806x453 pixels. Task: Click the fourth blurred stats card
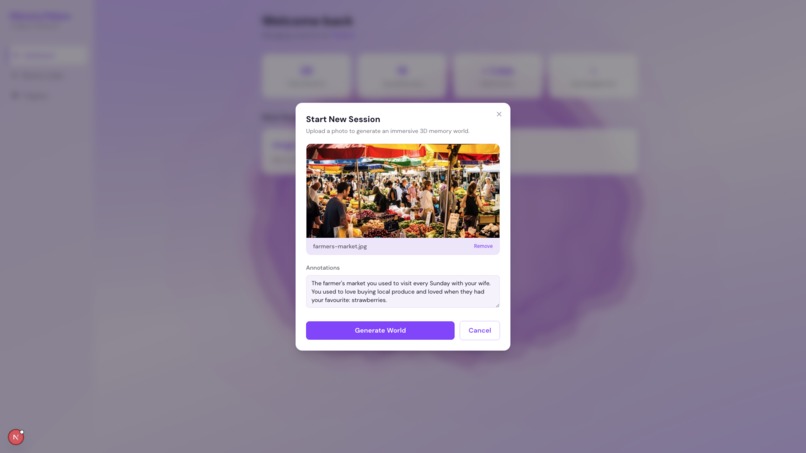click(593, 76)
